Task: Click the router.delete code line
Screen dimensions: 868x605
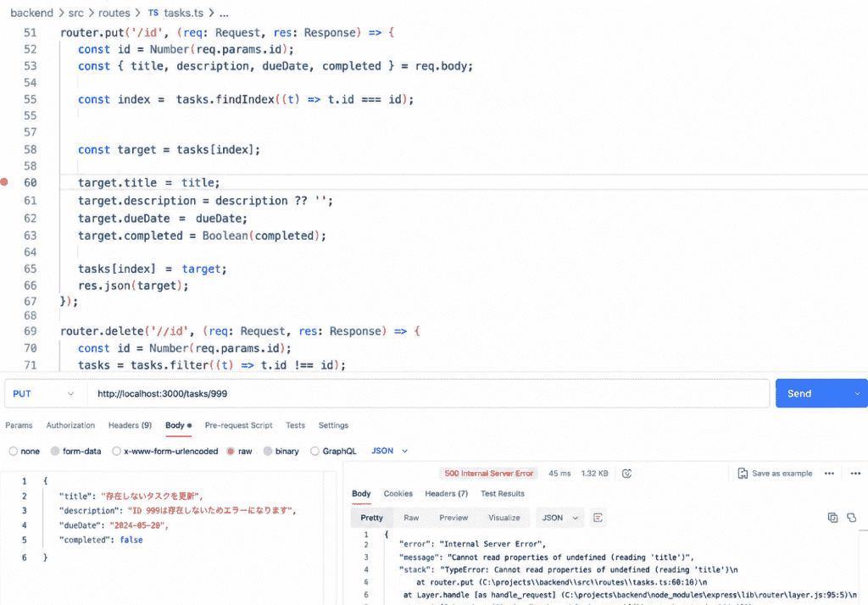Action: 241,331
